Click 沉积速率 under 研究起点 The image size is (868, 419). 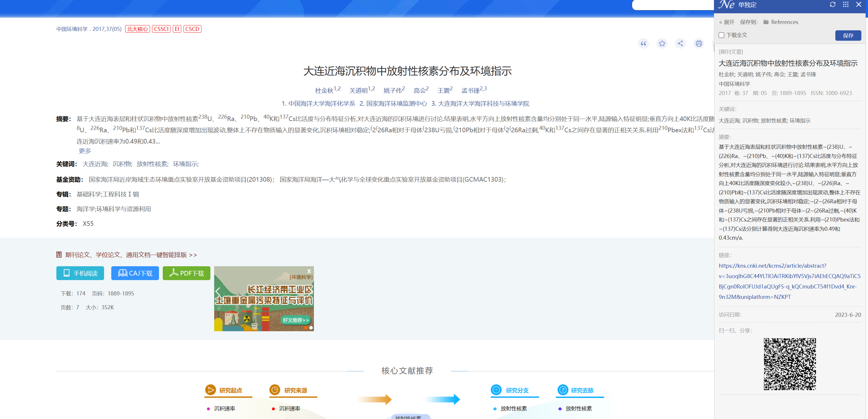coord(224,409)
